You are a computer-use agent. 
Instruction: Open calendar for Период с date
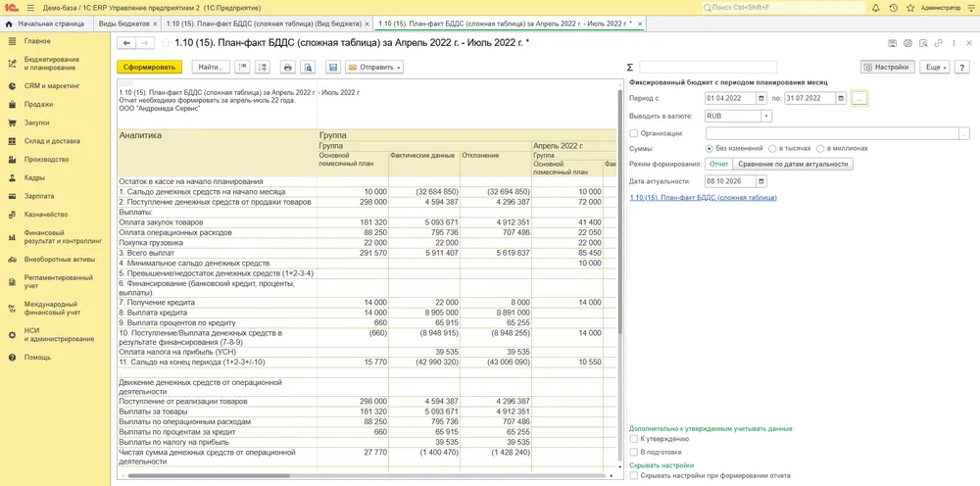760,99
